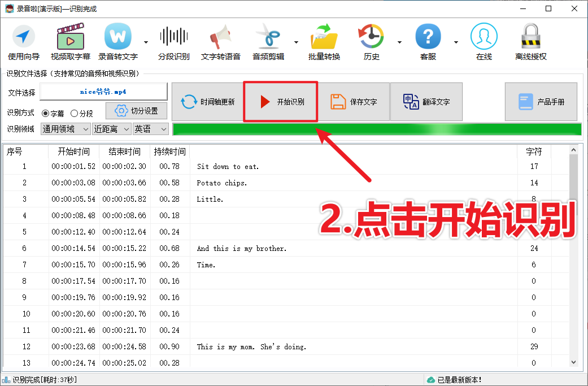The image size is (588, 386).
Task: Click the 已是最新版本 cloud status icon
Action: pyautogui.click(x=431, y=380)
